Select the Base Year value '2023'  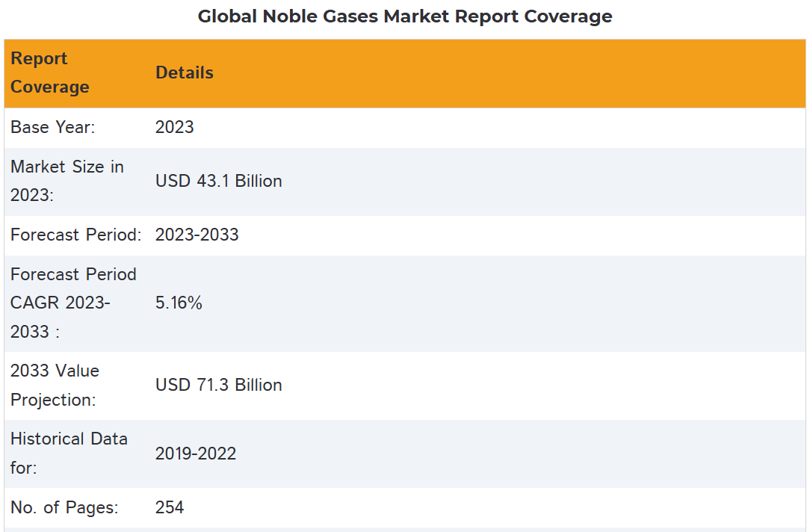[x=175, y=128]
